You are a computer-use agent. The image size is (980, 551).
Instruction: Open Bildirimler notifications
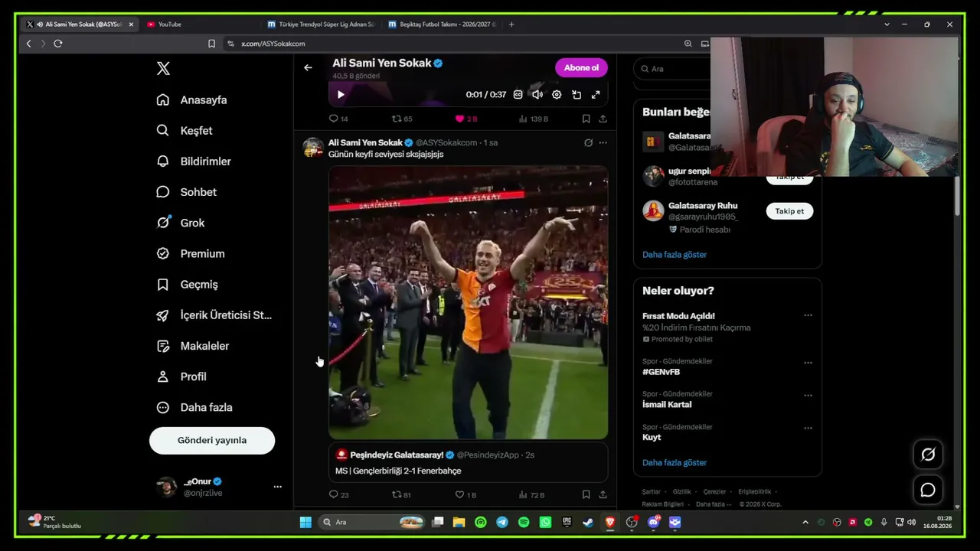(x=194, y=161)
